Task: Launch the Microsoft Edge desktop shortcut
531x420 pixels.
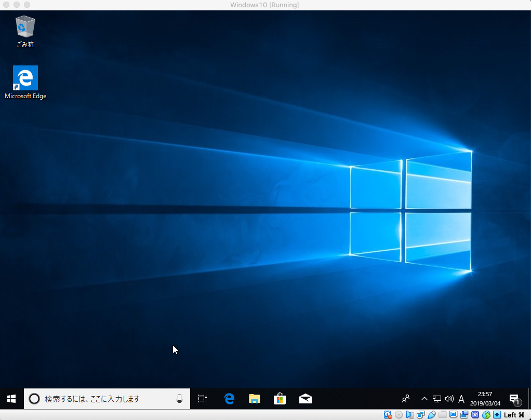Action: [24, 78]
